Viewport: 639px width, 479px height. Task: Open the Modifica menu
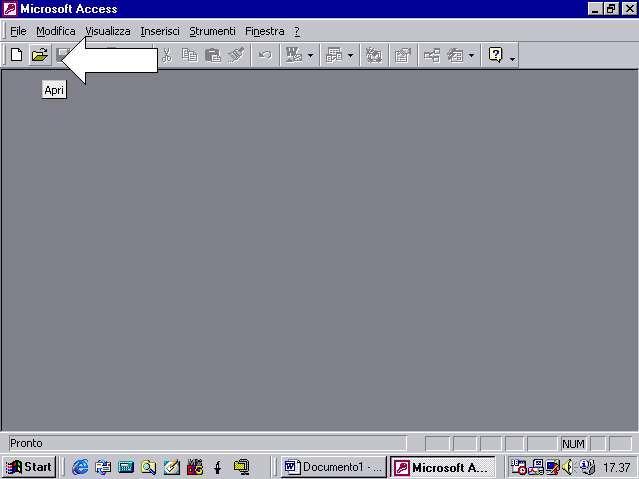(x=56, y=31)
